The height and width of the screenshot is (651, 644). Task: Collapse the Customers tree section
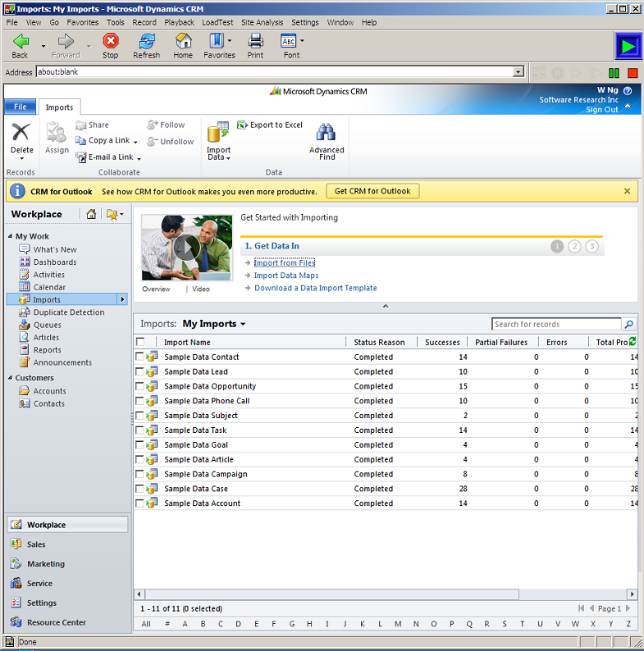tap(10, 377)
